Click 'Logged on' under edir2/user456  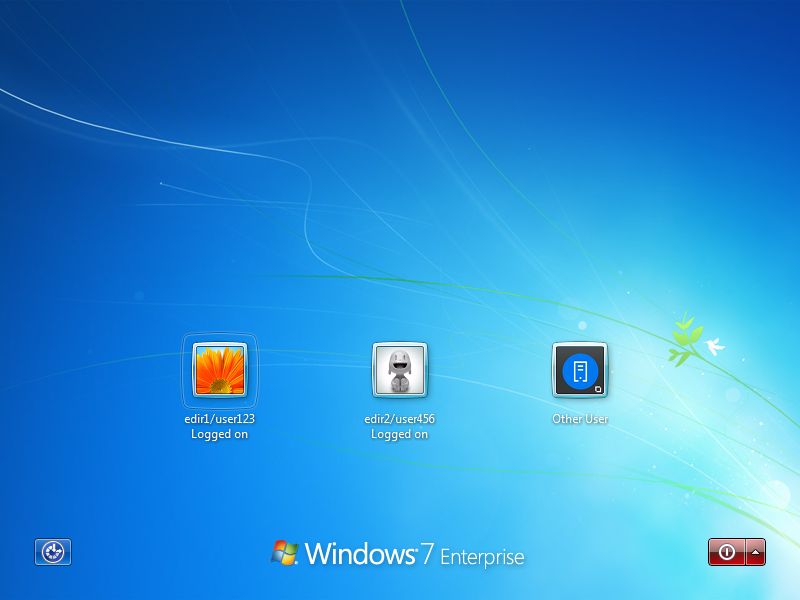tap(399, 434)
